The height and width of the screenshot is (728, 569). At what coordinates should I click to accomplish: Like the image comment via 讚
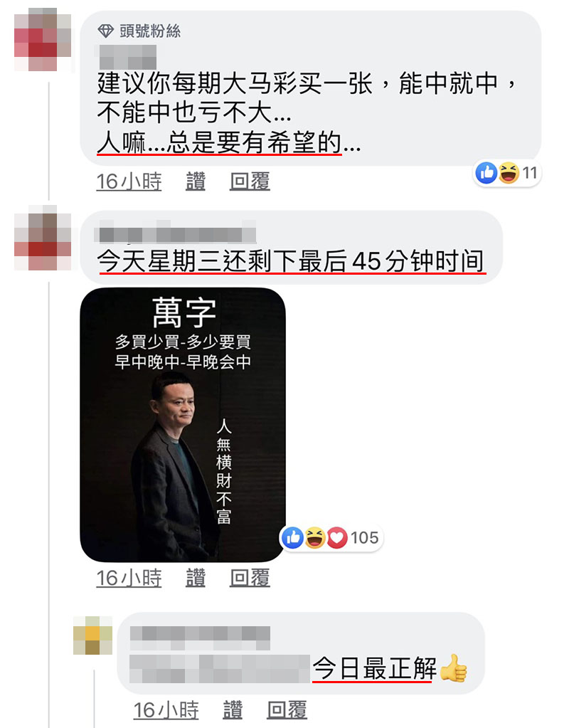point(196,578)
